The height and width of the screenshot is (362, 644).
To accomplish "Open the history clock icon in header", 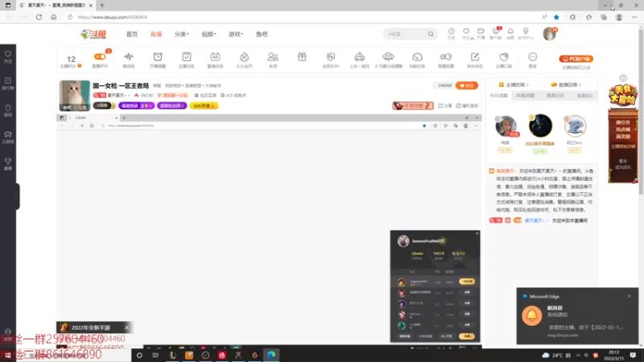I will tap(452, 31).
